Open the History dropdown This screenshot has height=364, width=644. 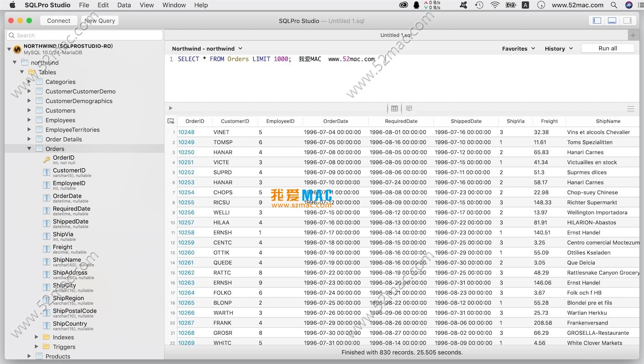coord(558,48)
